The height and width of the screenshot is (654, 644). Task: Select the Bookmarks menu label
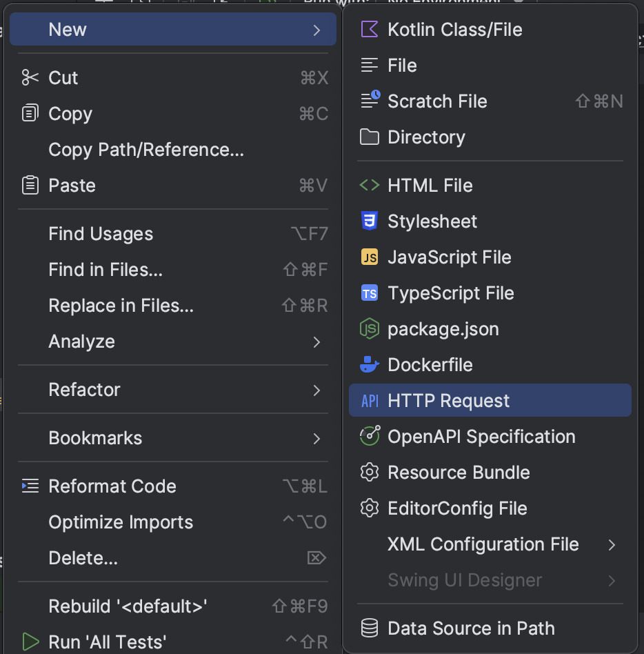95,438
